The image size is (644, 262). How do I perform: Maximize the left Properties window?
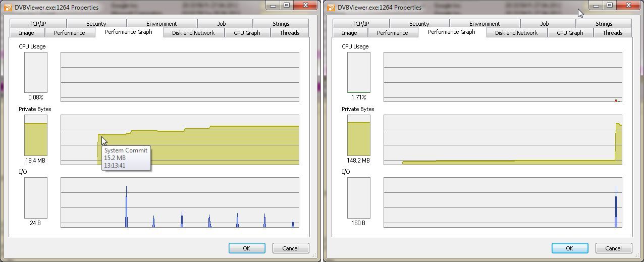pos(286,5)
